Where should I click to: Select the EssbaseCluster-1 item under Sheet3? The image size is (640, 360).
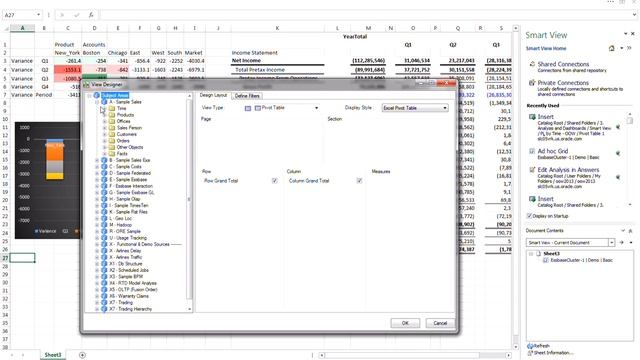581,260
